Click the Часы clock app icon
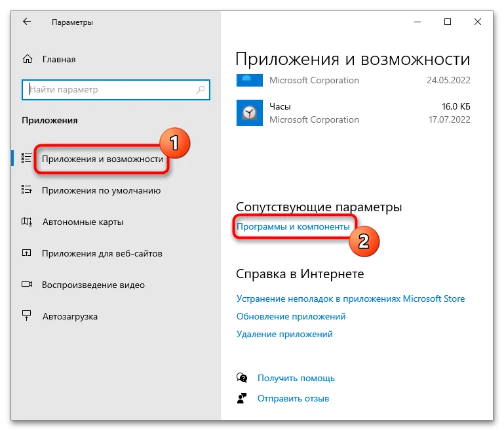The width and height of the screenshot is (504, 431). pyautogui.click(x=249, y=113)
